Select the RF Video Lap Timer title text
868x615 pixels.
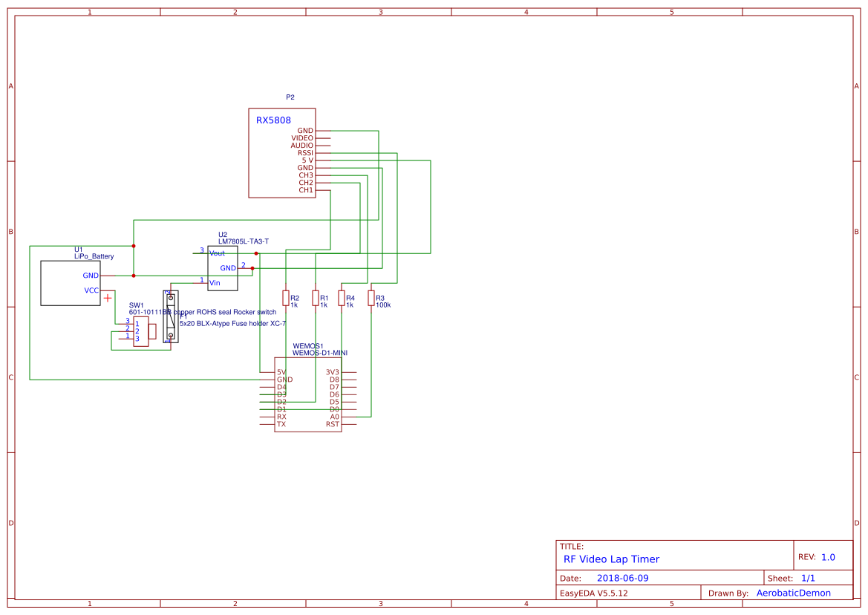coord(612,559)
